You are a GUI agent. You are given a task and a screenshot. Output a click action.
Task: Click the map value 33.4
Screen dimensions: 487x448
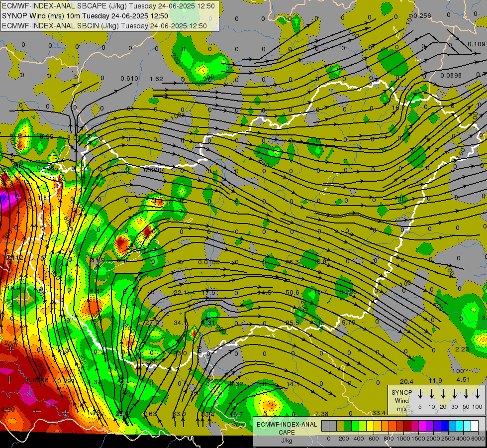(379, 413)
